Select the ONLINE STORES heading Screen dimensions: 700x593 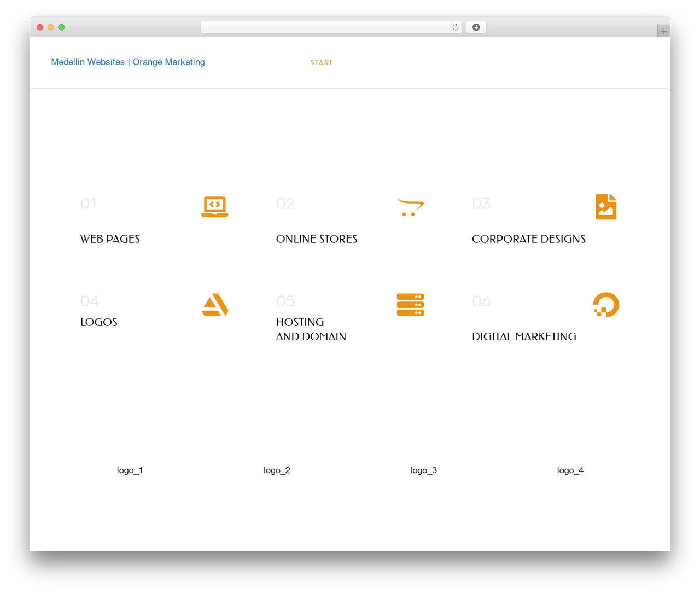click(x=317, y=239)
